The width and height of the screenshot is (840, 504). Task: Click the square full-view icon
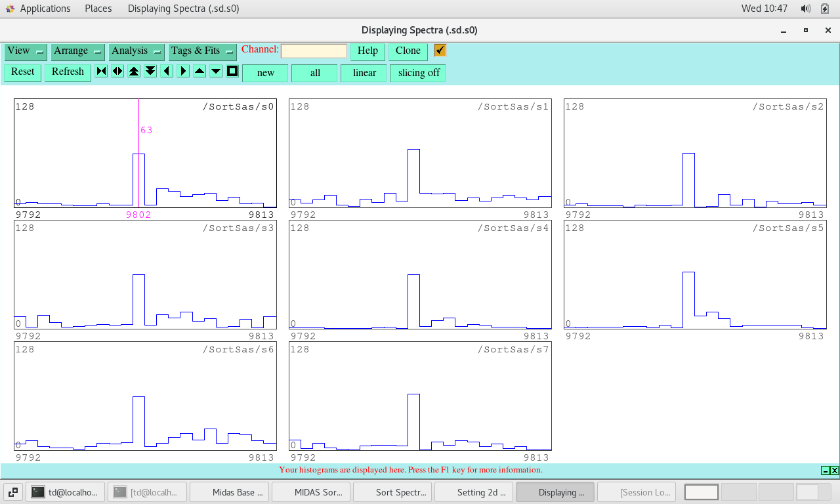232,72
